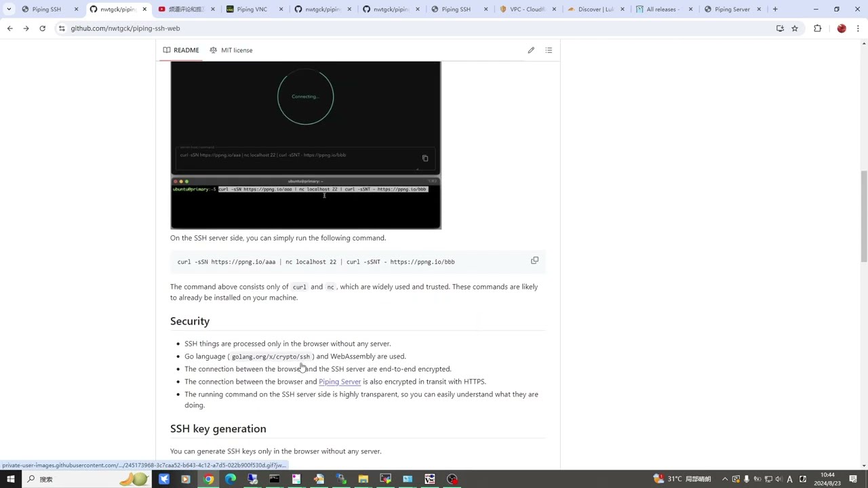Open the Windows notification center

tap(853, 479)
